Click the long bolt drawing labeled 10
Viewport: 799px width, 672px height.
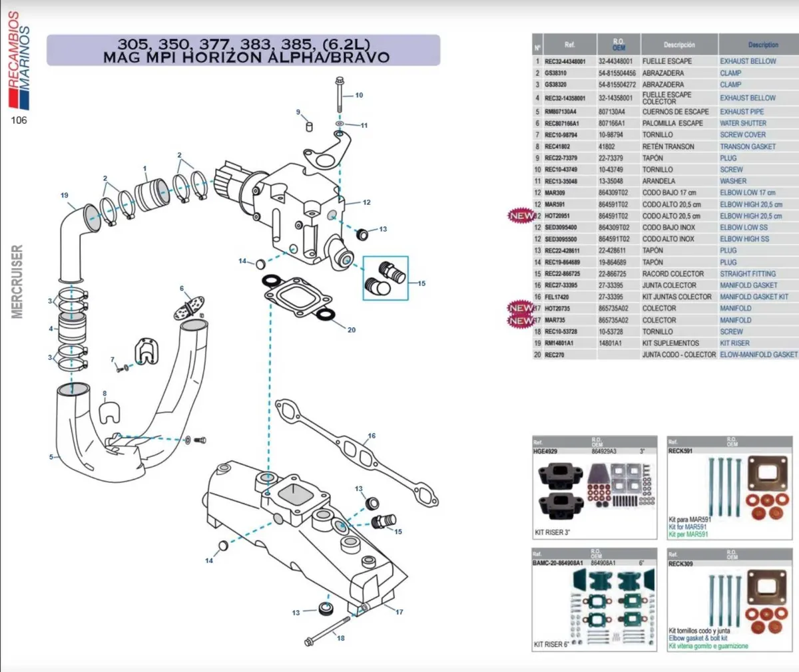[x=340, y=93]
